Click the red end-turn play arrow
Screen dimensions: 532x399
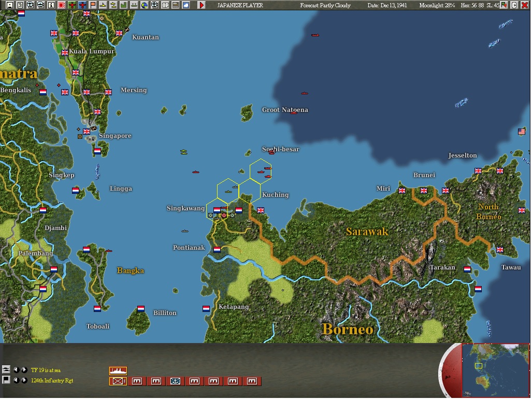(x=201, y=5)
